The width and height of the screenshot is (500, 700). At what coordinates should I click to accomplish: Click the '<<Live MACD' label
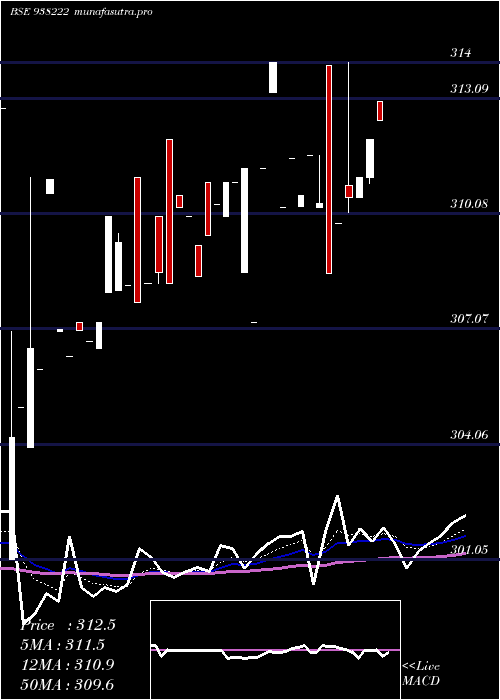421,673
